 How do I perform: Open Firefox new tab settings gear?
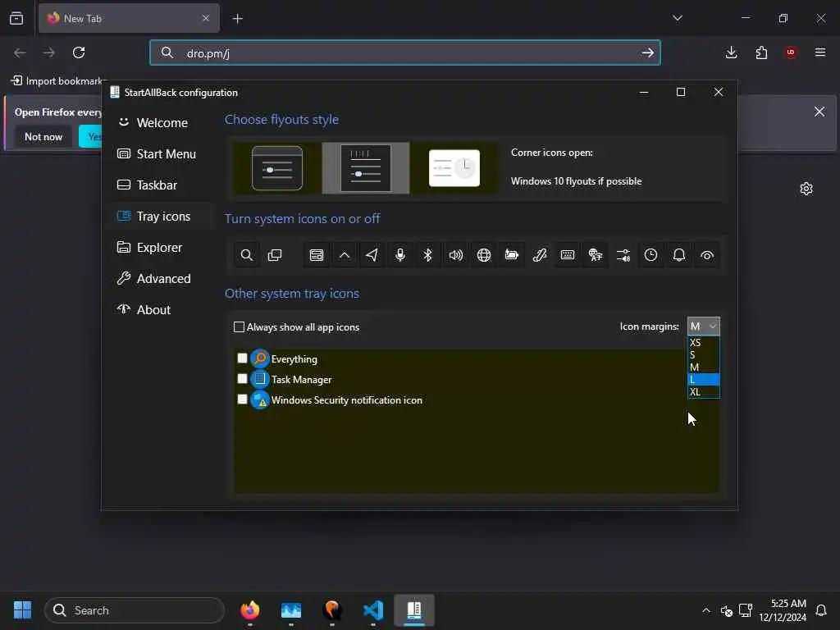click(x=806, y=189)
